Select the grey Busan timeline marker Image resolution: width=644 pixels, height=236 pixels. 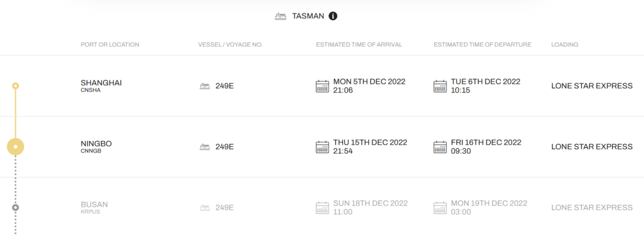click(x=16, y=207)
